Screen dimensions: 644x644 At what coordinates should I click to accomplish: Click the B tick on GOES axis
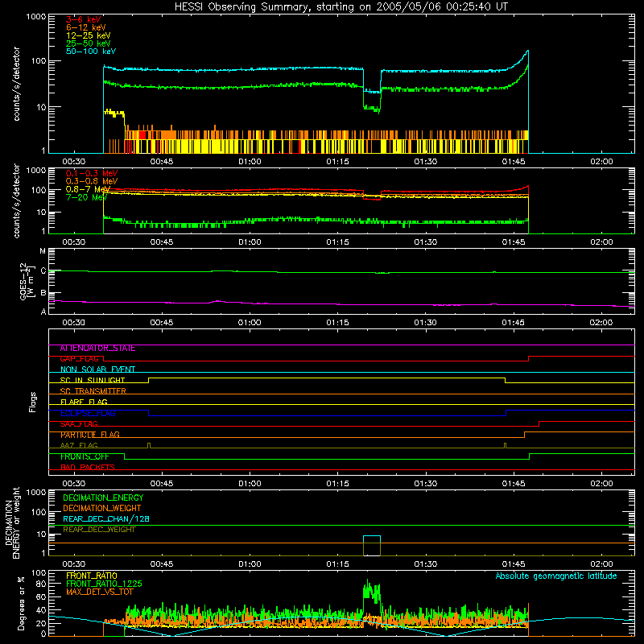(43, 293)
